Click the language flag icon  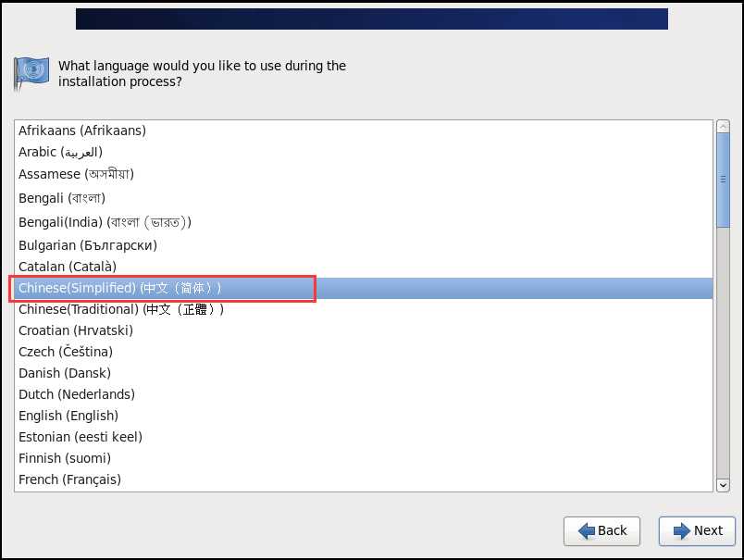coord(31,73)
